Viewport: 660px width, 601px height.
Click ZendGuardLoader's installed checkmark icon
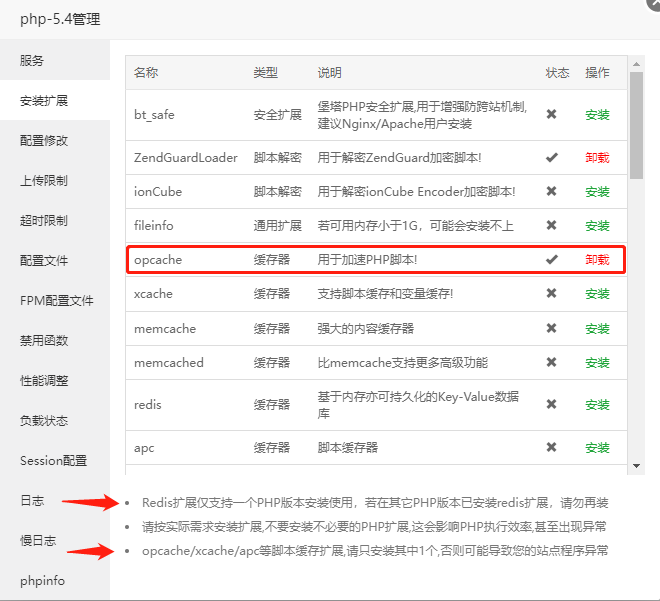click(x=552, y=157)
